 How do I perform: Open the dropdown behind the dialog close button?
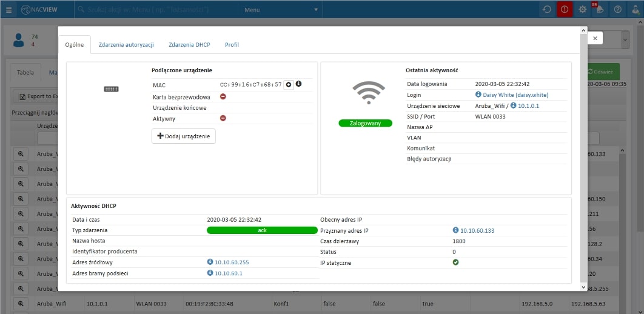625,40
